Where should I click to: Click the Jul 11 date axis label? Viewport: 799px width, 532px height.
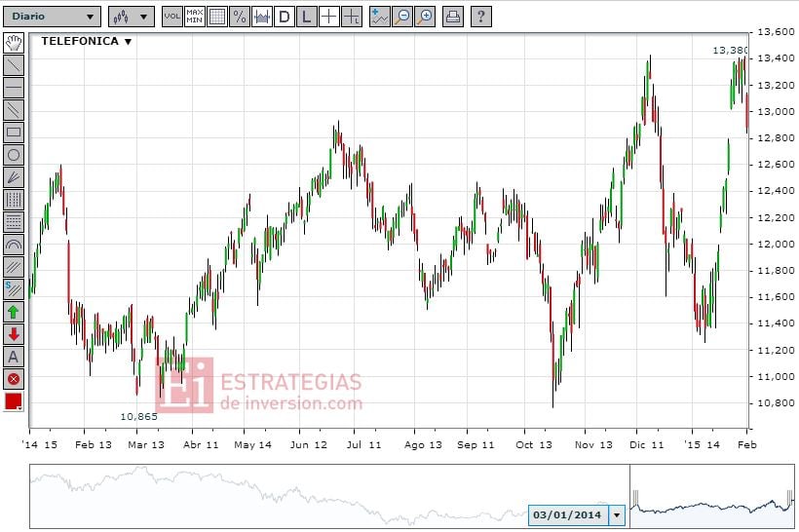click(x=363, y=445)
